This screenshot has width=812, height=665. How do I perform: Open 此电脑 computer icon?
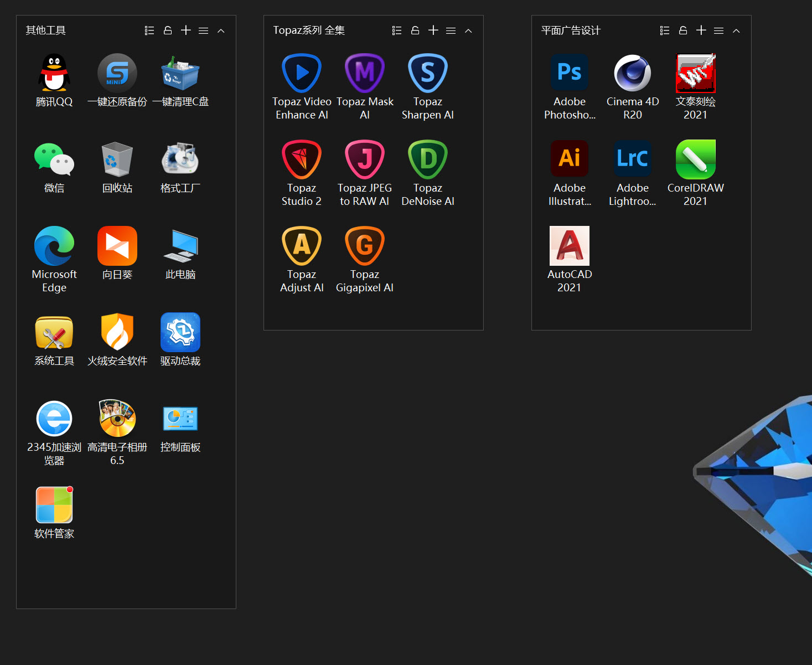[x=180, y=246]
